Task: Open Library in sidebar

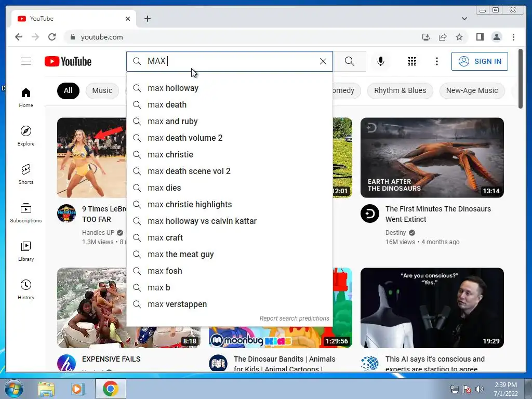Action: [26, 251]
